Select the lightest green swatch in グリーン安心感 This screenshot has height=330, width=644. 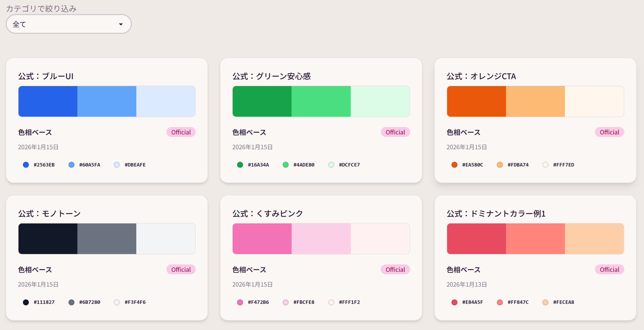380,101
